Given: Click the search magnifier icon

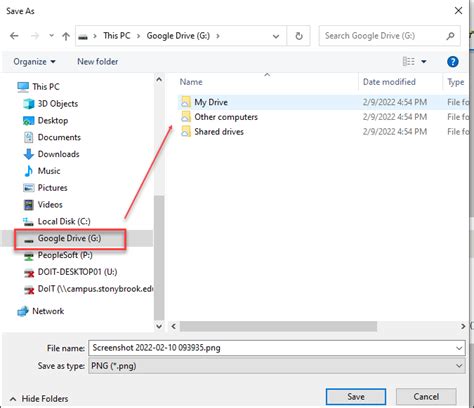Looking at the screenshot, I should (x=450, y=36).
